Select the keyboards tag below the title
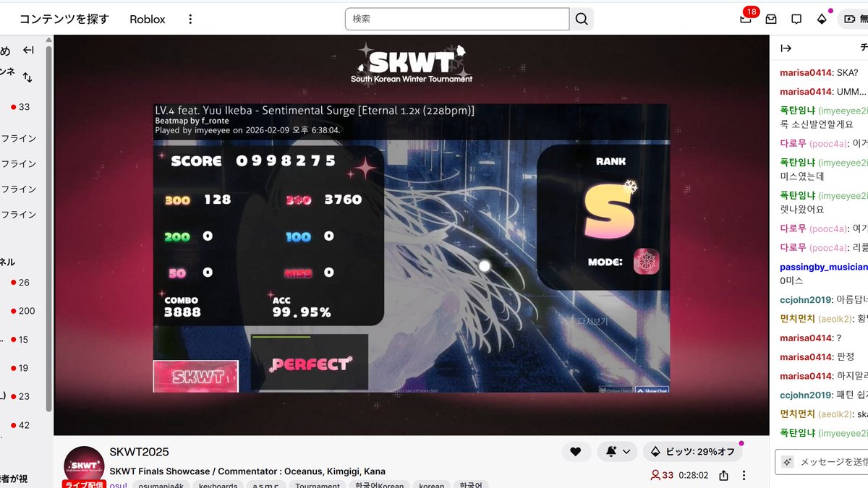 pyautogui.click(x=218, y=485)
